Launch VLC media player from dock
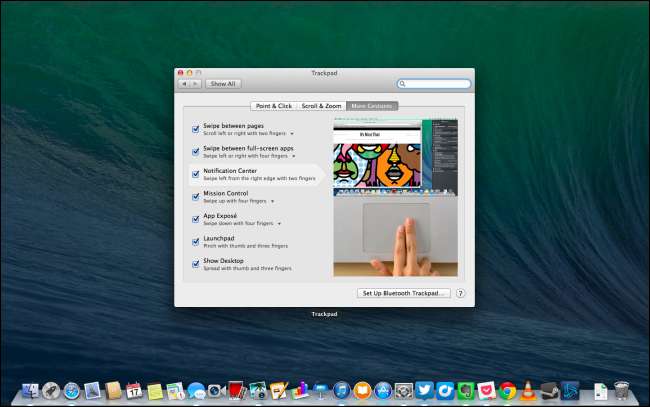 tap(528, 391)
